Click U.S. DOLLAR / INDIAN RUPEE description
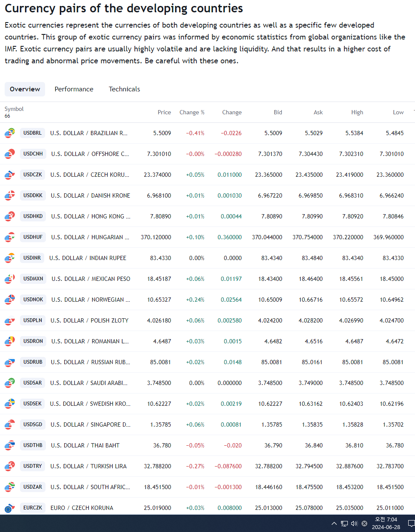Image resolution: width=415 pixels, height=532 pixels. click(x=88, y=258)
